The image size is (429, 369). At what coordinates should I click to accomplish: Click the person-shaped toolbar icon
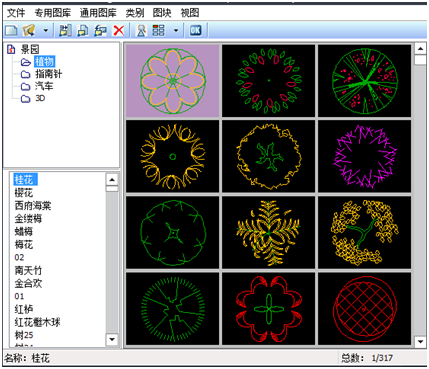[x=142, y=31]
